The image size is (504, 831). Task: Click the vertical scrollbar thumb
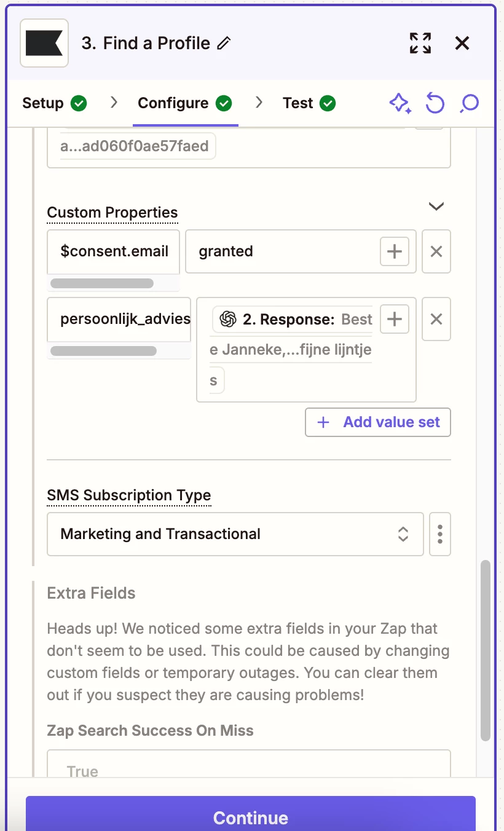click(486, 650)
